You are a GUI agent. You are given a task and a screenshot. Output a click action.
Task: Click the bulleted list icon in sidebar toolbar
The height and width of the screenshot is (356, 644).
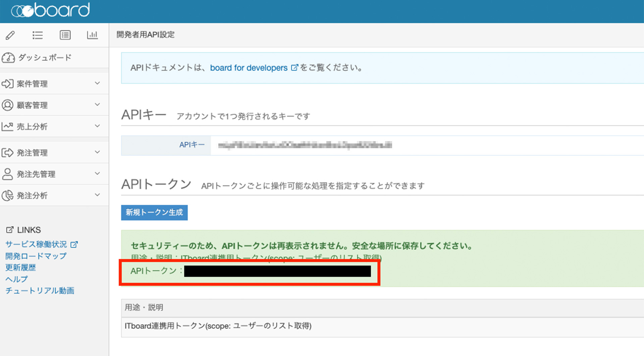tap(38, 35)
